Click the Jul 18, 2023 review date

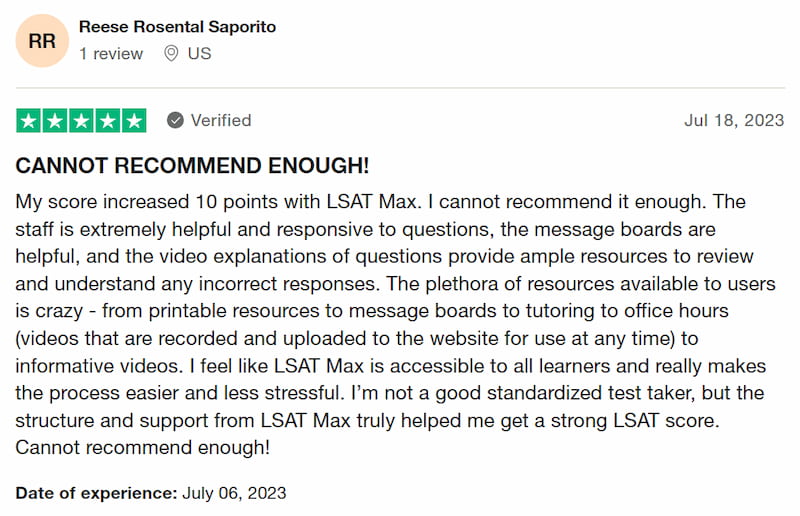click(734, 120)
